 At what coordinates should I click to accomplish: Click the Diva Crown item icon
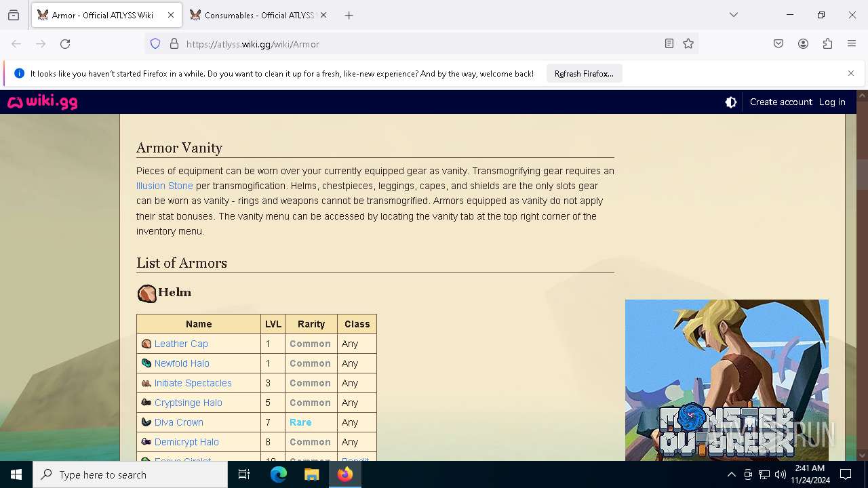[146, 422]
